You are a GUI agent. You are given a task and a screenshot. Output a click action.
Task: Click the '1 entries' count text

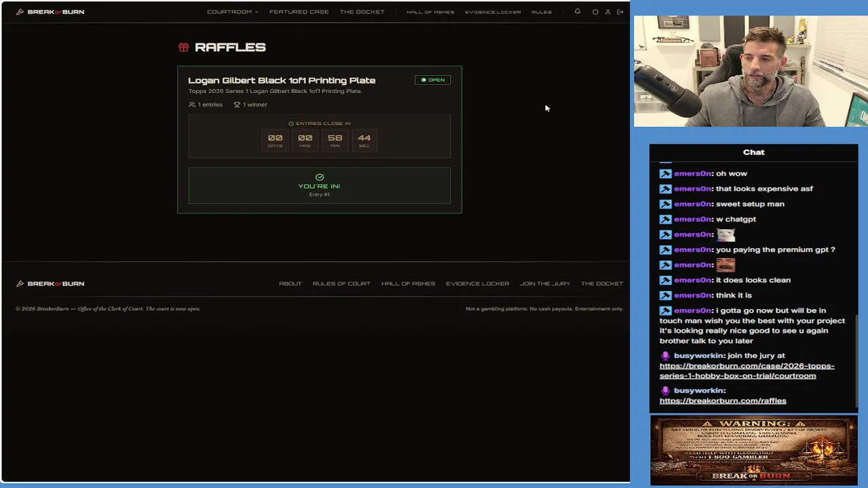[x=210, y=104]
